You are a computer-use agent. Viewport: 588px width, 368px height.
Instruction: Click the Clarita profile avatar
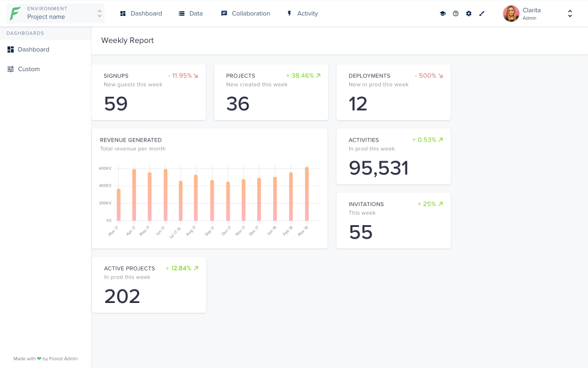(x=510, y=13)
